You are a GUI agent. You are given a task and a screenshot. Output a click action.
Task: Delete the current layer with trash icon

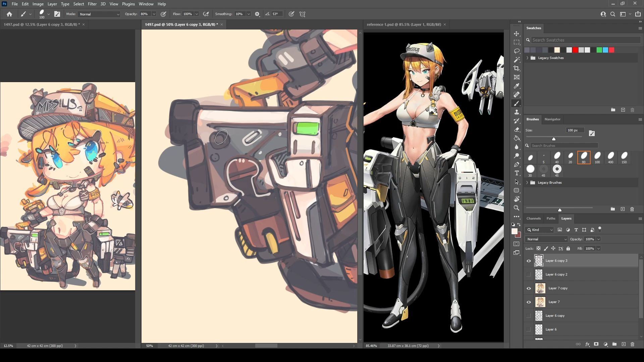pyautogui.click(x=632, y=344)
